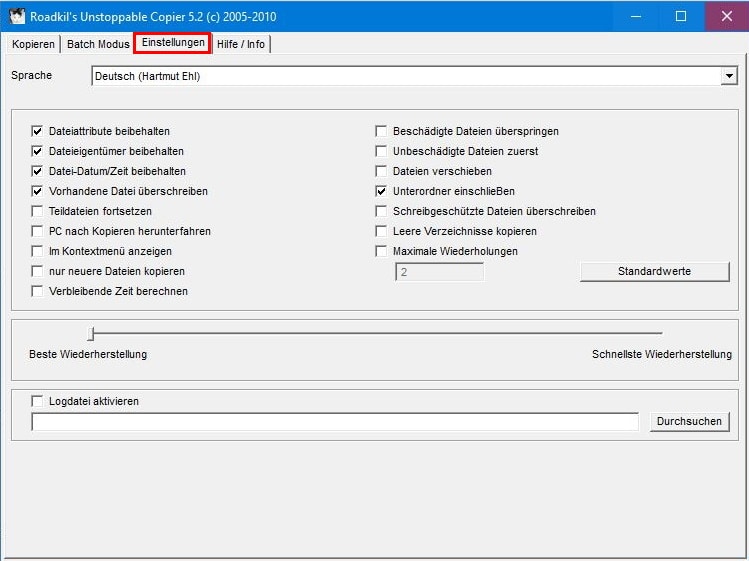Minimize the Unstoppable Copier window

(x=636, y=16)
